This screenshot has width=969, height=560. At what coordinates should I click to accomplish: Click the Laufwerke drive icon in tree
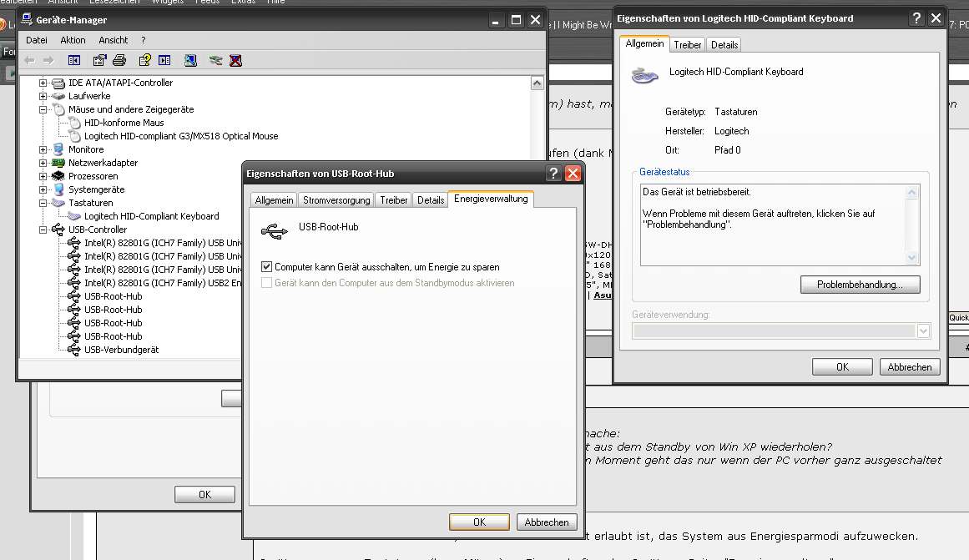point(58,96)
